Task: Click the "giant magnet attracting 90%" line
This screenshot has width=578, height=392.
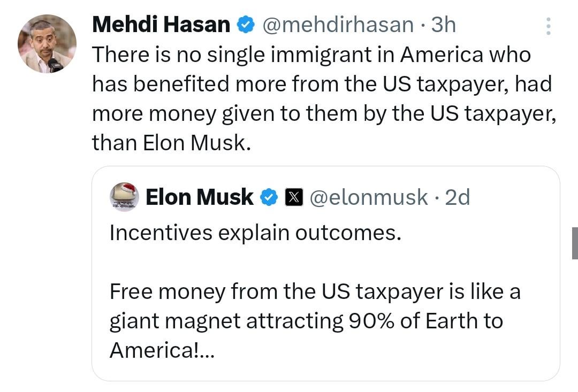Action: (x=306, y=321)
